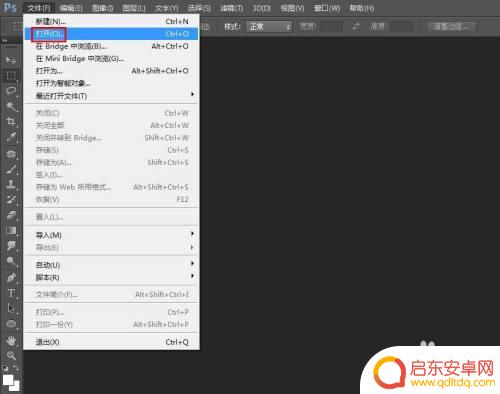Expand 最近打开文件(T) submenu
Image resolution: width=500 pixels, height=394 pixels.
(111, 96)
